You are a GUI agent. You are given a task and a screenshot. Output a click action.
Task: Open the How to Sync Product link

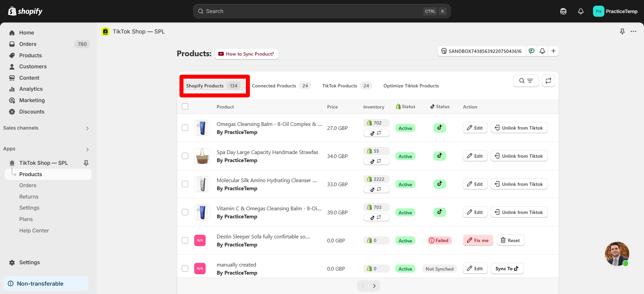[247, 54]
